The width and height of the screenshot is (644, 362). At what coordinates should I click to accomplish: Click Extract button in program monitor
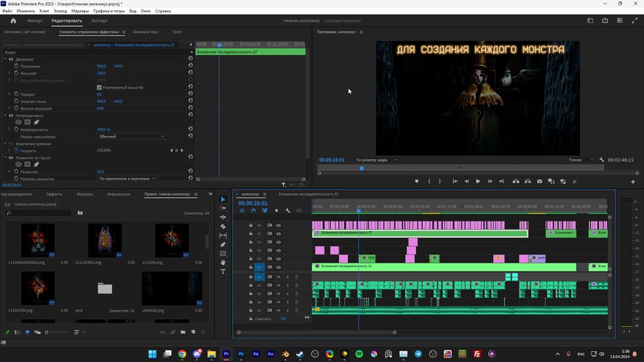point(528,181)
